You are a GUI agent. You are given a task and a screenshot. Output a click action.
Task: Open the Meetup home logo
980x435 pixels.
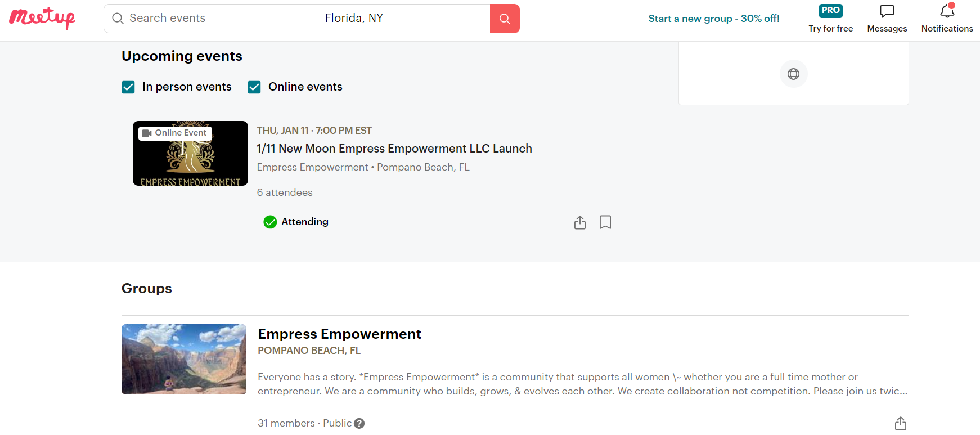[x=42, y=18]
